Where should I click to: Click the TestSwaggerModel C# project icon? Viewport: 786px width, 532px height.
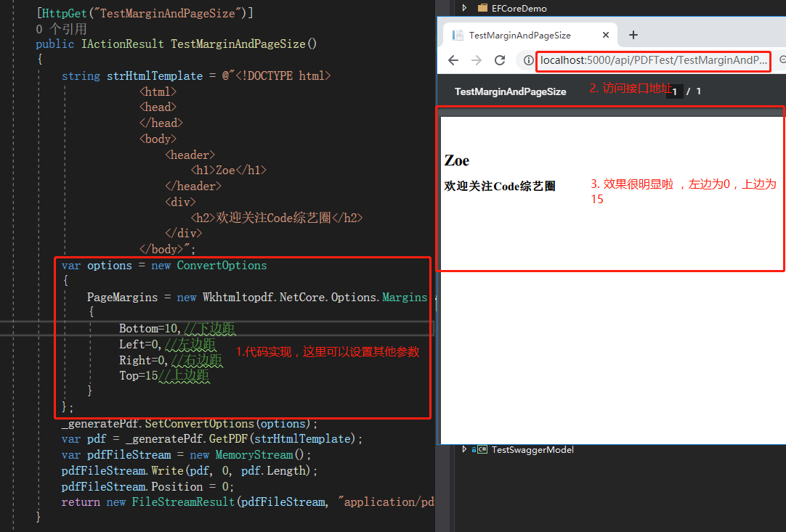pyautogui.click(x=482, y=449)
